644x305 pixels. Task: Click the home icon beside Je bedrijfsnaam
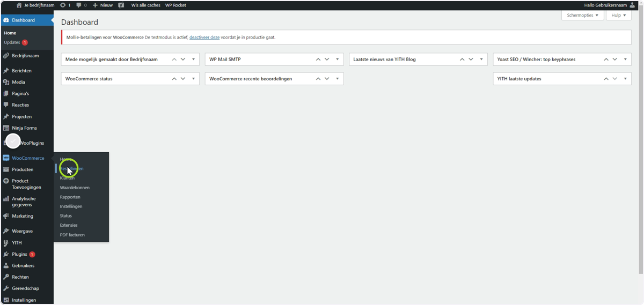19,5
